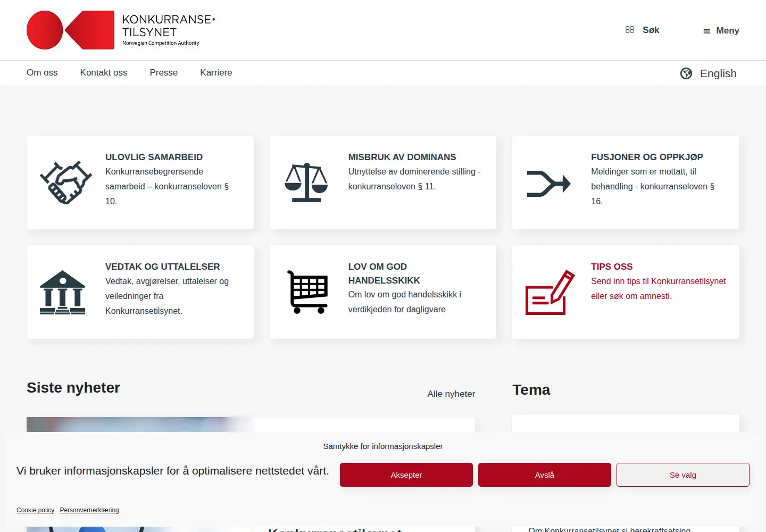Click the Meny text label
This screenshot has width=766, height=532.
point(728,31)
